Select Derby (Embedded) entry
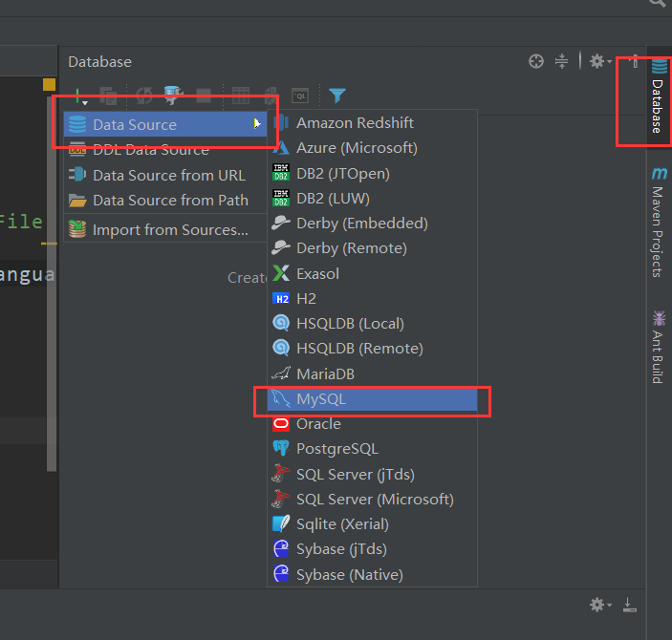This screenshot has width=672, height=640. point(372,224)
